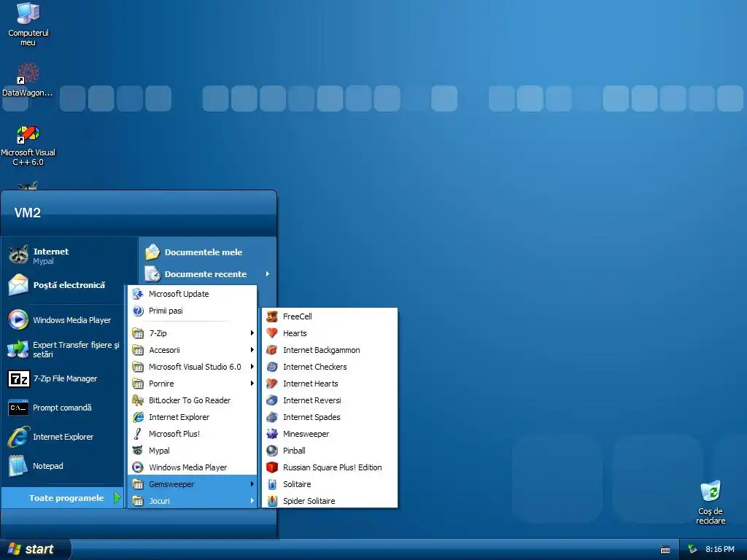Click Internet Checkers icon
Image resolution: width=747 pixels, height=560 pixels.
pyautogui.click(x=272, y=367)
